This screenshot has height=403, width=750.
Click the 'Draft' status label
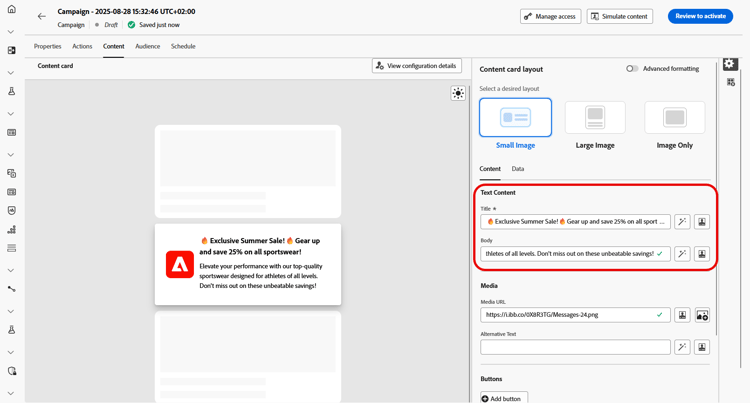[x=111, y=25]
